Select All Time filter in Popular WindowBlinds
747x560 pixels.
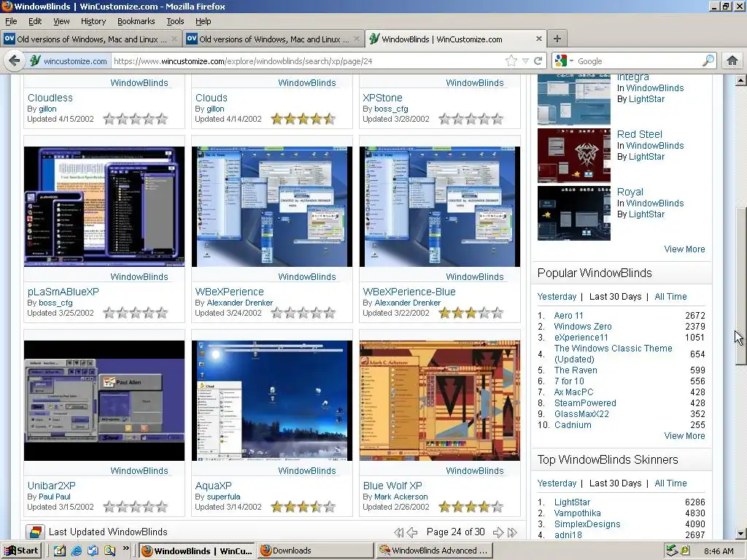tap(670, 297)
